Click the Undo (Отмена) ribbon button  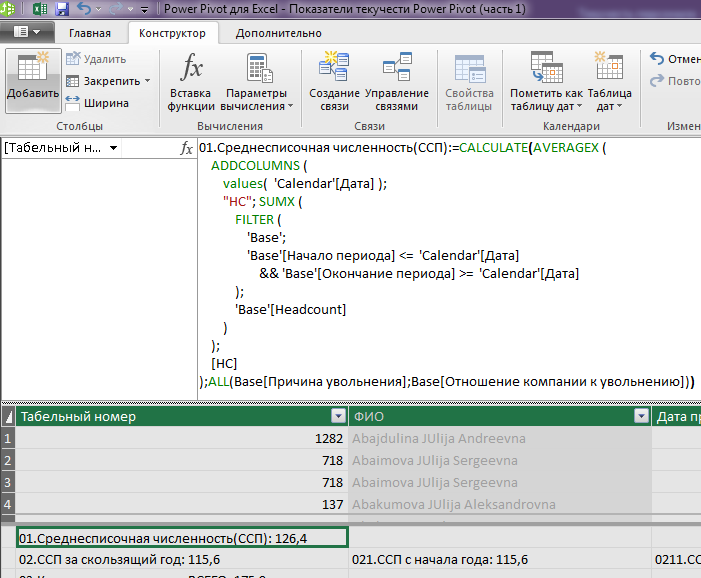675,59
